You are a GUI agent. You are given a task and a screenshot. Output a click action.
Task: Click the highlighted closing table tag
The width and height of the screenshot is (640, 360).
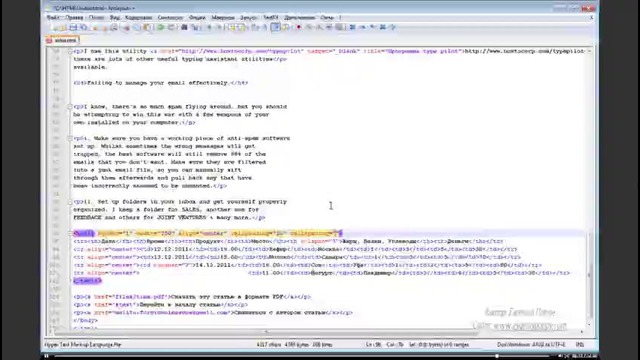point(87,281)
